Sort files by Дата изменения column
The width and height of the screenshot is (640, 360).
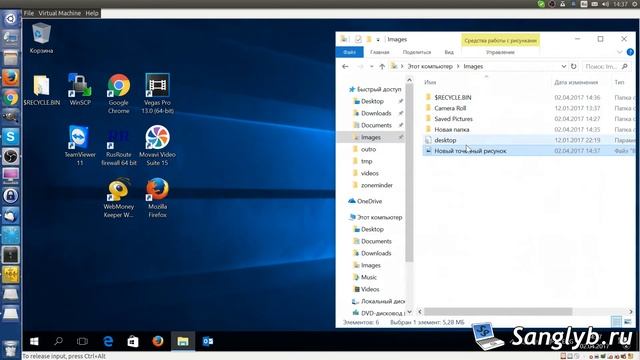pos(576,82)
